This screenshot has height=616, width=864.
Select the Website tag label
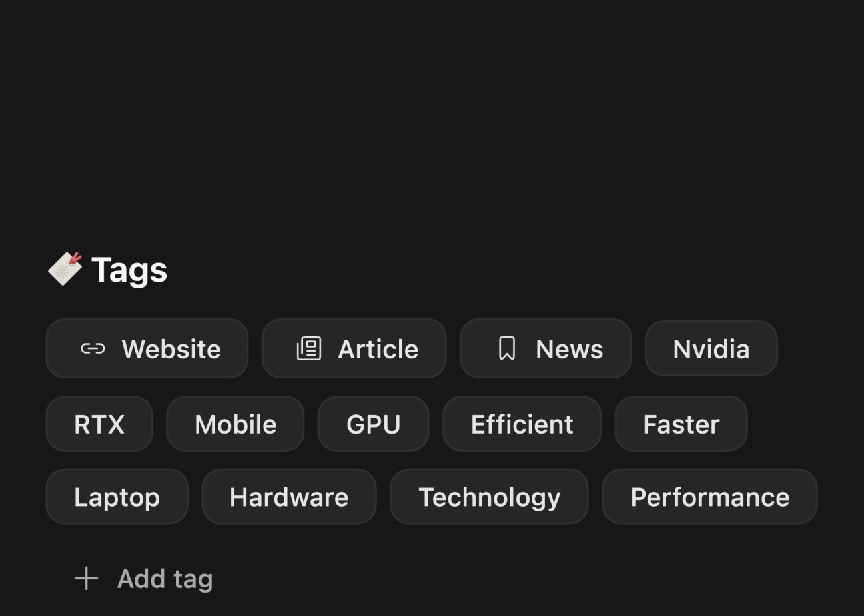(x=171, y=349)
